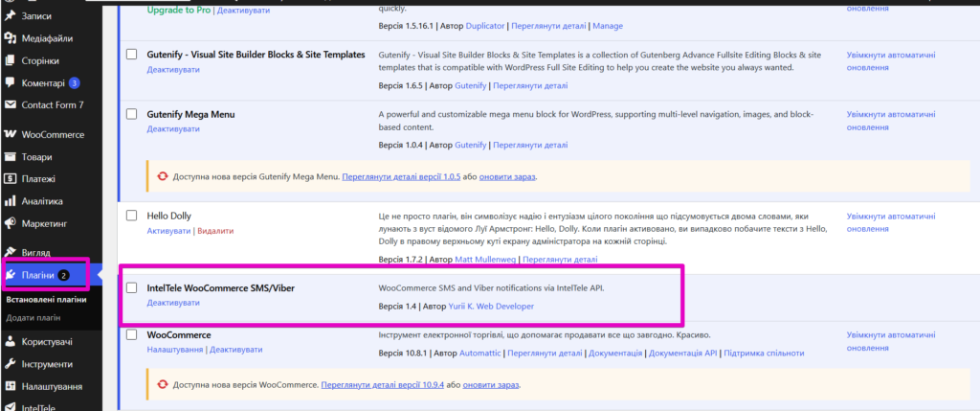Deactivate Gutenify Mega Menu plugin
The width and height of the screenshot is (980, 411).
click(173, 129)
